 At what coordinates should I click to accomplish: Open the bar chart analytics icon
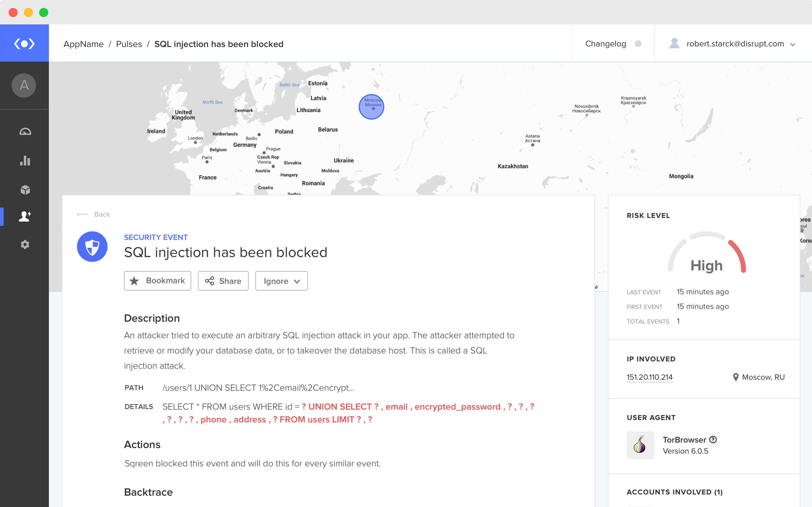tap(25, 161)
